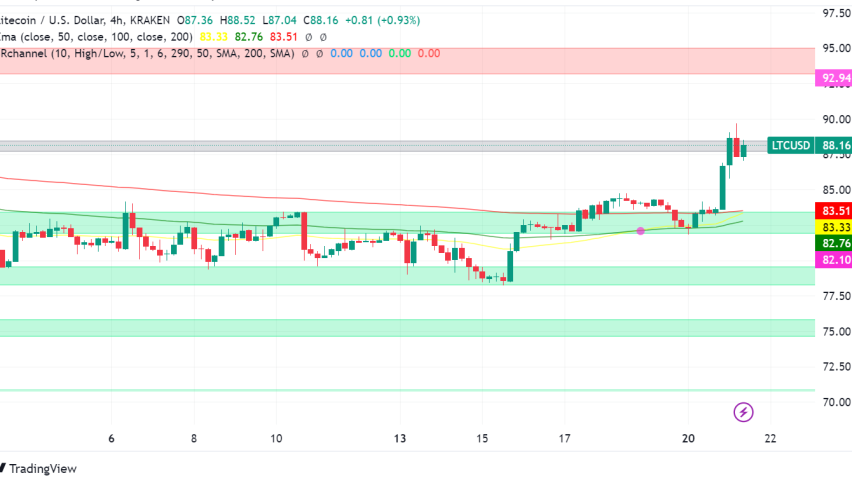Click the 70.00 price axis label
This screenshot has height=485, width=852.
click(x=837, y=402)
